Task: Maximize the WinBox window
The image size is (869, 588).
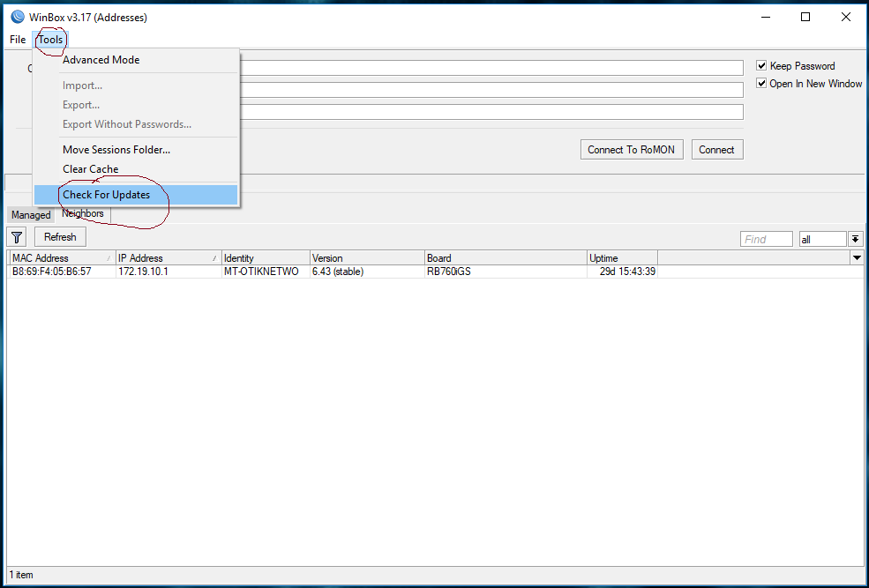Action: click(x=805, y=17)
